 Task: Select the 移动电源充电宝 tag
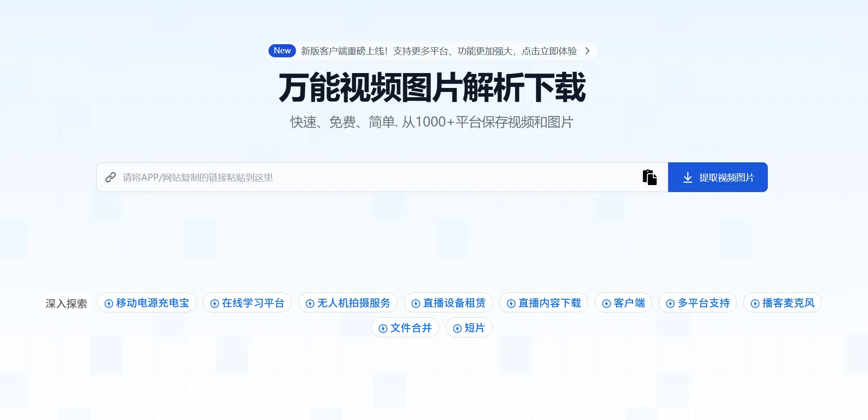click(x=147, y=303)
